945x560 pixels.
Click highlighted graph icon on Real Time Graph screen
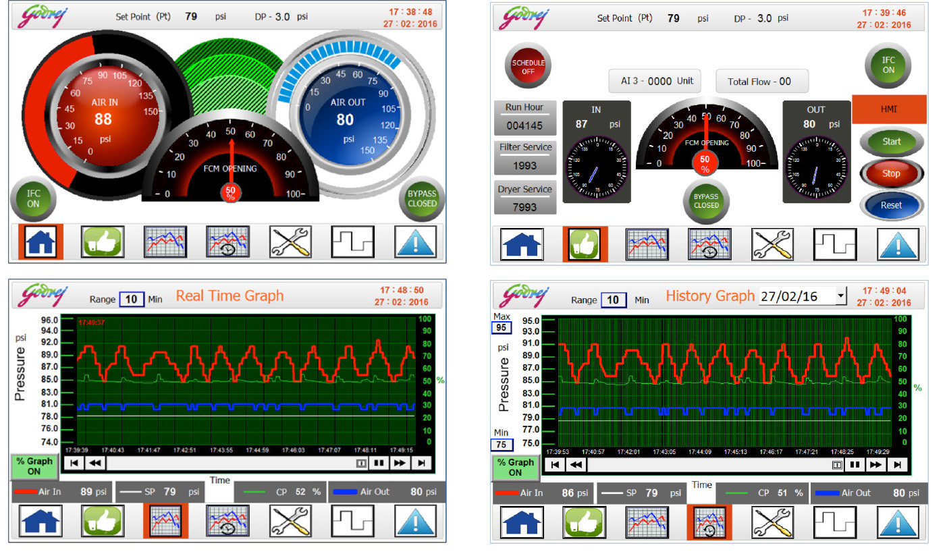pyautogui.click(x=165, y=521)
